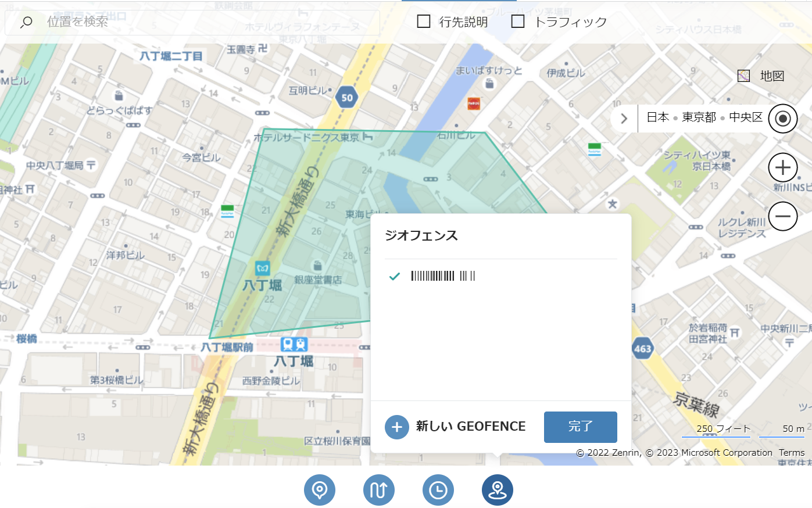Click the search magnifier icon
This screenshot has height=508, width=812.
pyautogui.click(x=26, y=23)
